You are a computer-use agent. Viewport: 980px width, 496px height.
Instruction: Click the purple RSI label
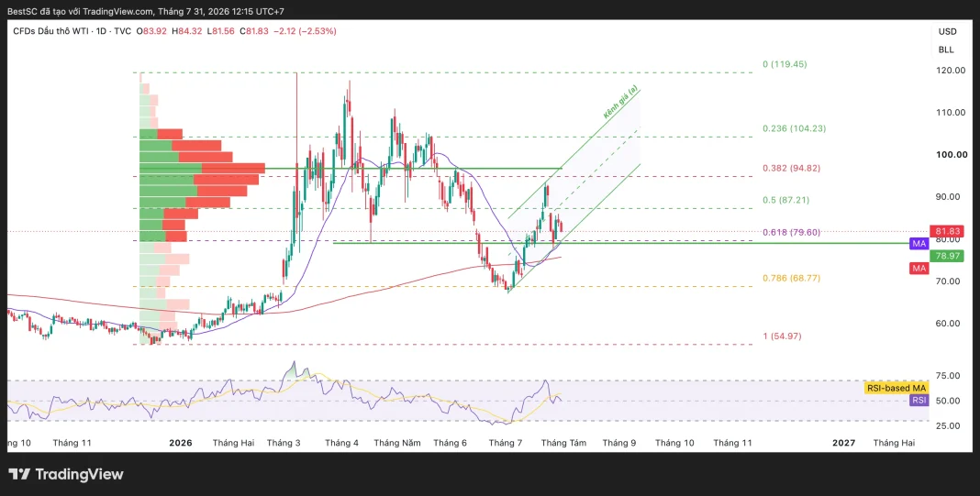tap(919, 401)
